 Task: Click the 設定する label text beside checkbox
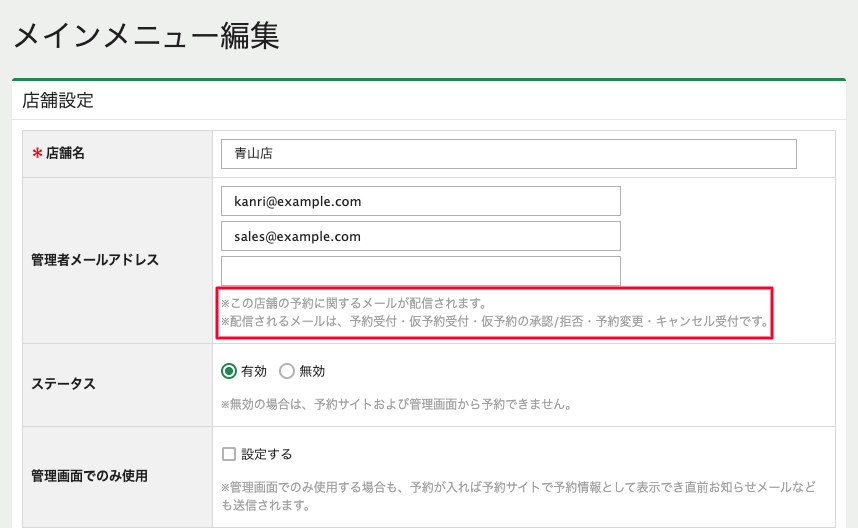click(266, 454)
